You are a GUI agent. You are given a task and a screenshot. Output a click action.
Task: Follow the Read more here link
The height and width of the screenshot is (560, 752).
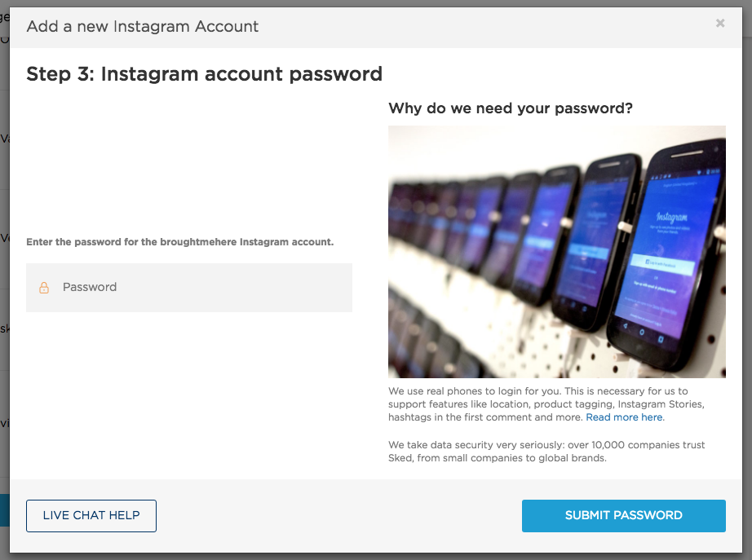625,417
